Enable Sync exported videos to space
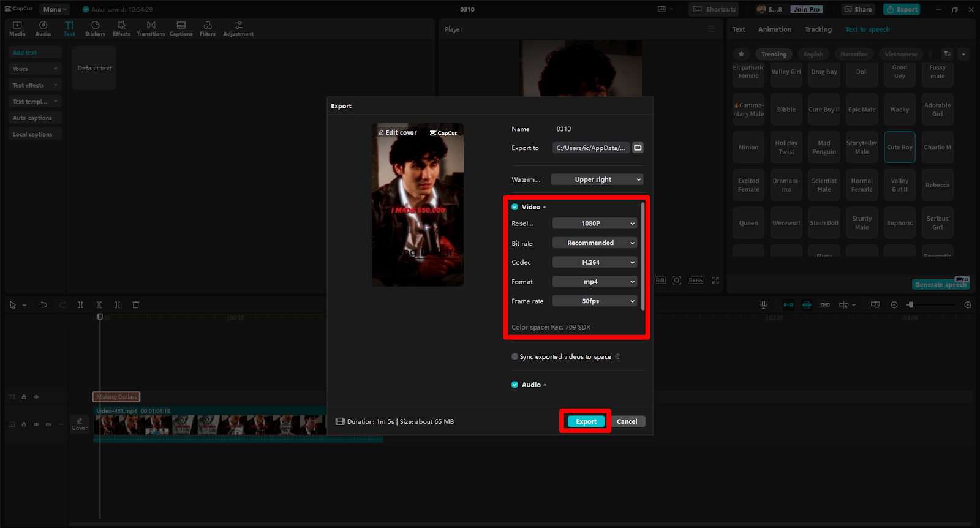 coord(515,356)
